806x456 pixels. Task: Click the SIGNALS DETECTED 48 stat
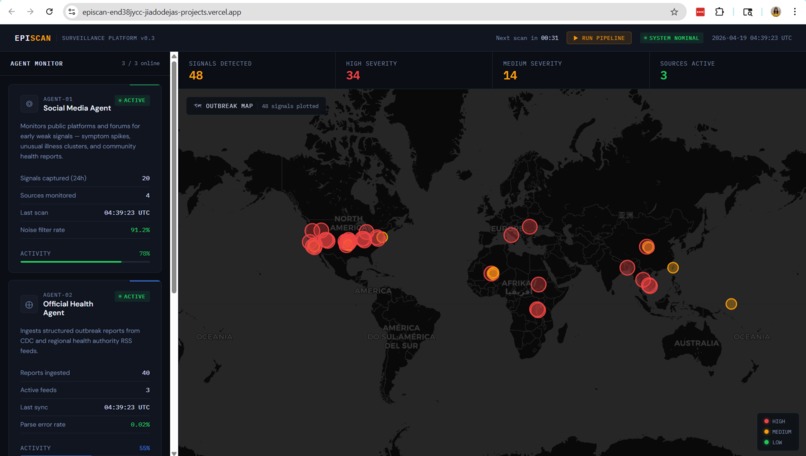[x=257, y=70]
